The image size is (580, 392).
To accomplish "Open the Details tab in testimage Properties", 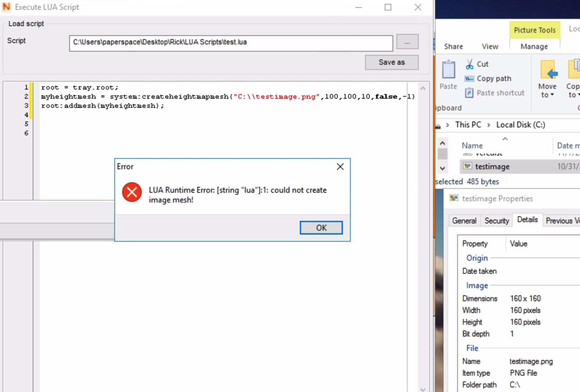I will pyautogui.click(x=527, y=220).
